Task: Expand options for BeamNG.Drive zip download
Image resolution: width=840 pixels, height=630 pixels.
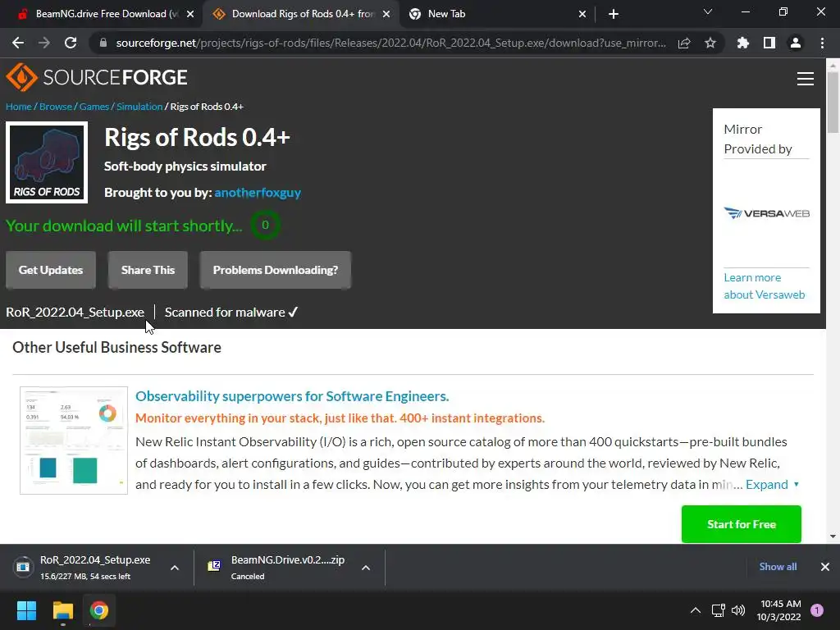Action: click(366, 568)
